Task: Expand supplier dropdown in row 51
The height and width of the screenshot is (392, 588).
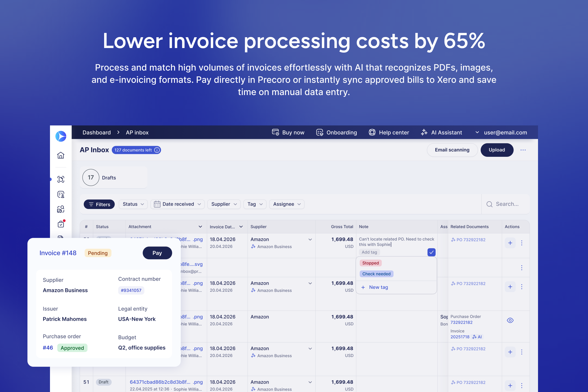Action: click(x=310, y=382)
